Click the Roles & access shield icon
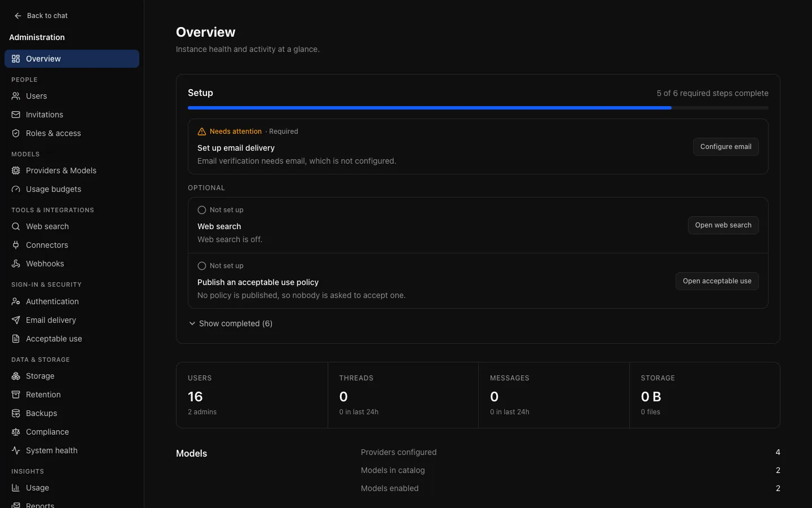This screenshot has height=508, width=812. (16, 133)
